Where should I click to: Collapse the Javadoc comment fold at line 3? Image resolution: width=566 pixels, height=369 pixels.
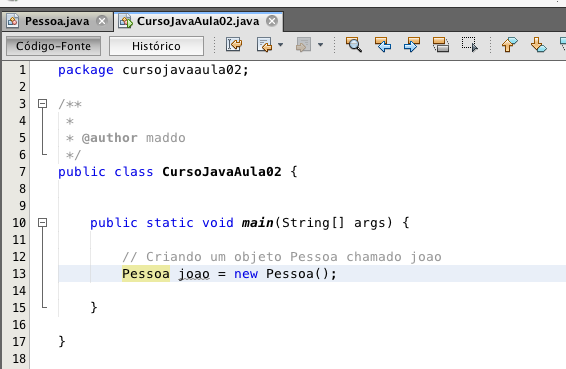(x=43, y=104)
